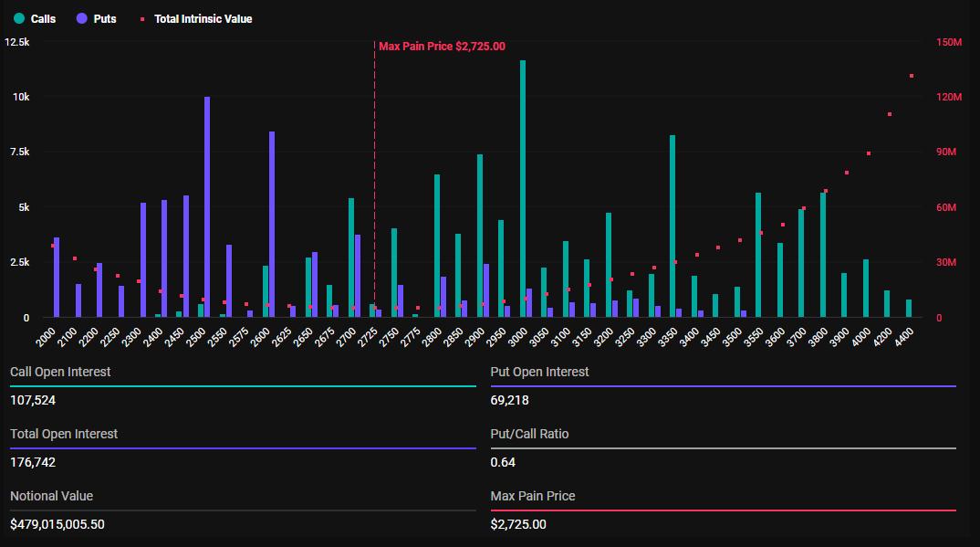
Task: Click the Max Pain Price label in the stats panel
Action: pos(533,497)
